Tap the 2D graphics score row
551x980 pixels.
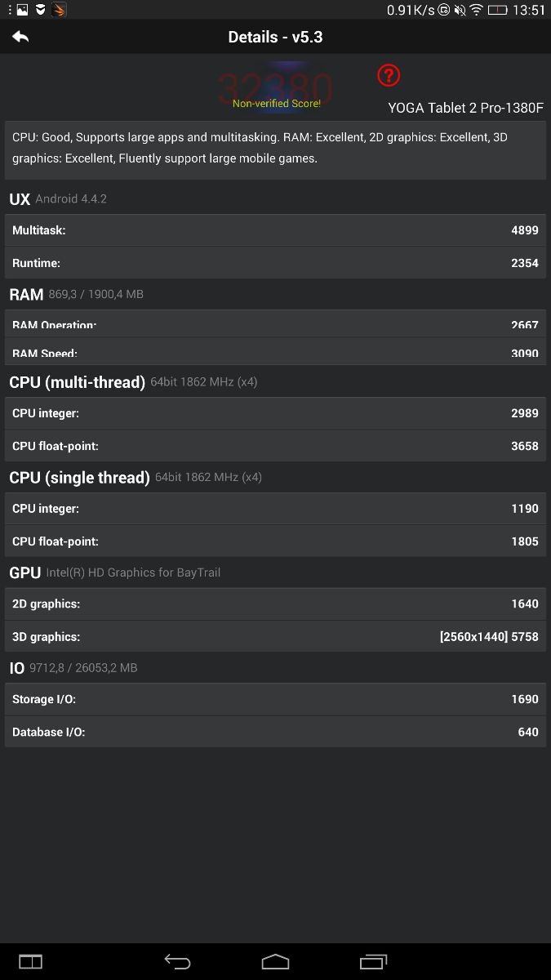[x=275, y=604]
